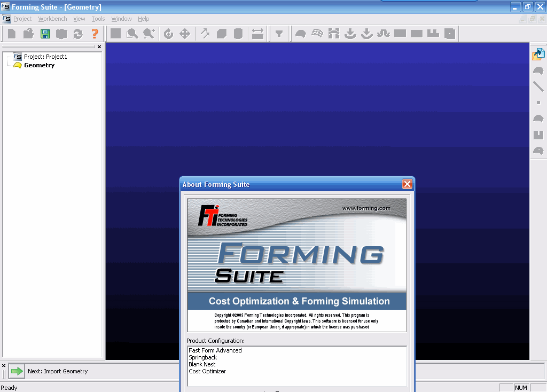
Task: Click the second blank rectangle toolbar icon
Action: pyautogui.click(x=417, y=34)
